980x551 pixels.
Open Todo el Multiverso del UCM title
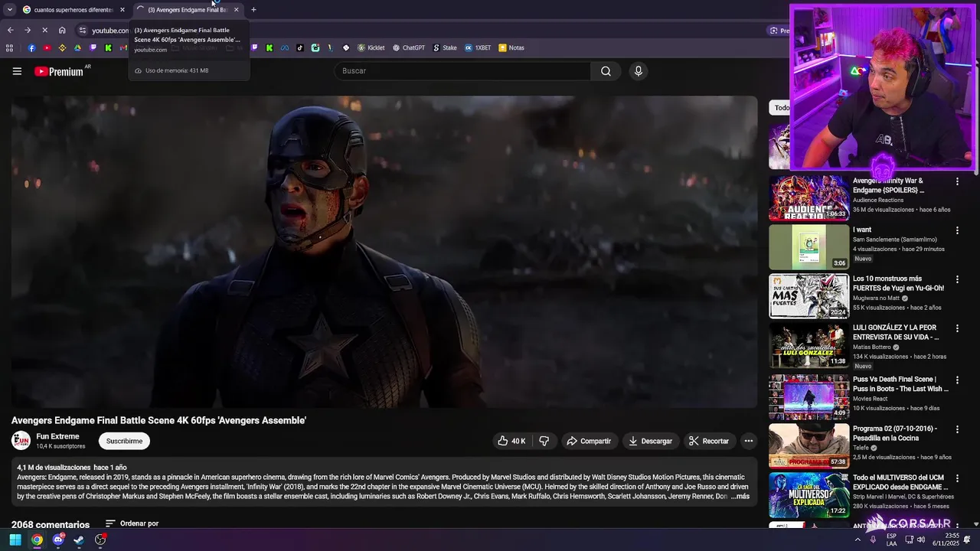[x=899, y=482]
